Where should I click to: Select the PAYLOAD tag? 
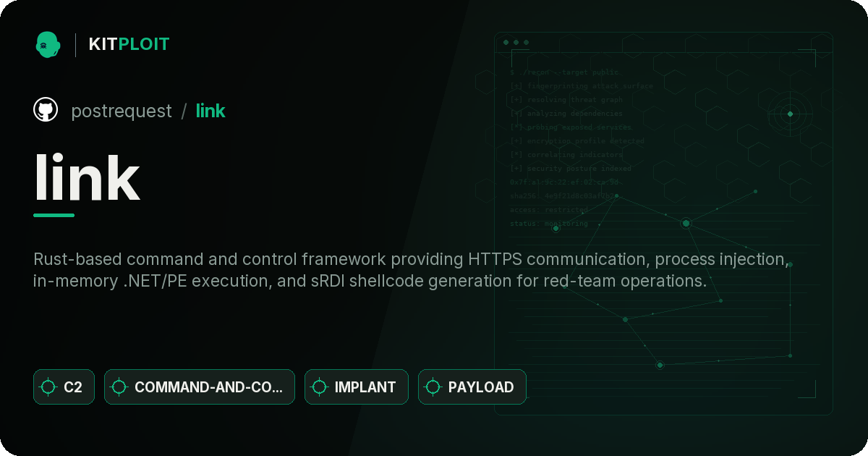pos(472,387)
